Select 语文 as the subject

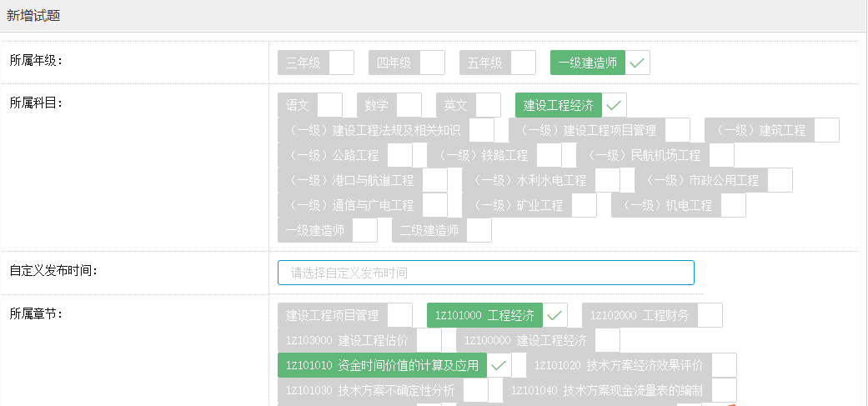pos(298,105)
